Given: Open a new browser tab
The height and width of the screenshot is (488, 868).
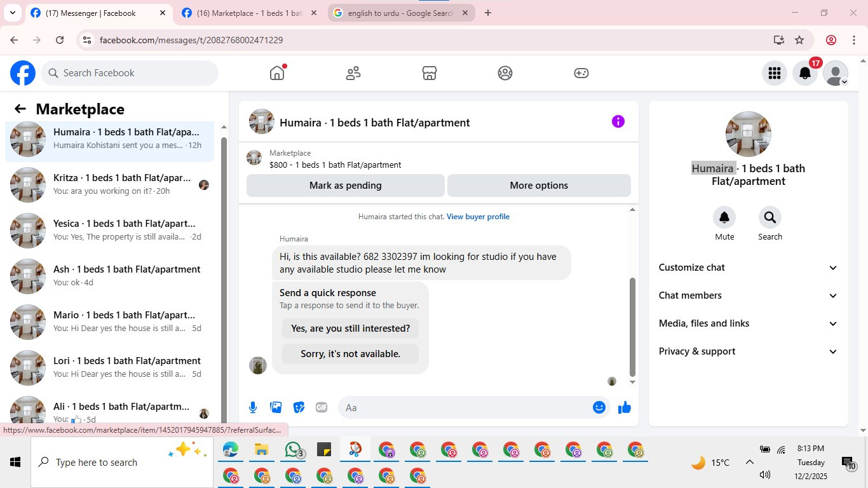Looking at the screenshot, I should click(x=488, y=13).
